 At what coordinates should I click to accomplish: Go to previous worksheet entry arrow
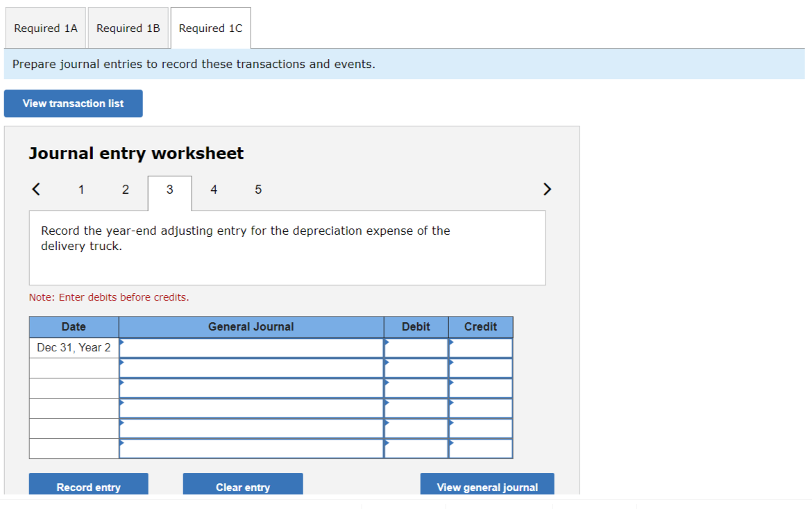35,189
